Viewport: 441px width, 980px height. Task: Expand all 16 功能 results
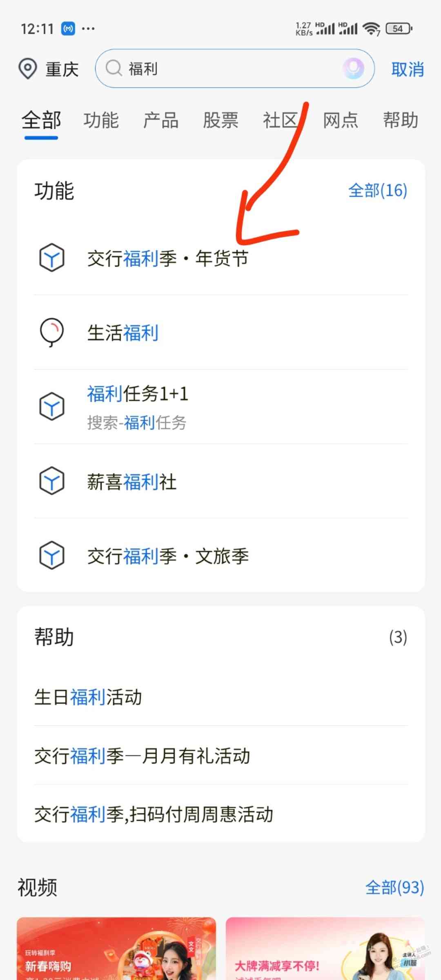(378, 190)
